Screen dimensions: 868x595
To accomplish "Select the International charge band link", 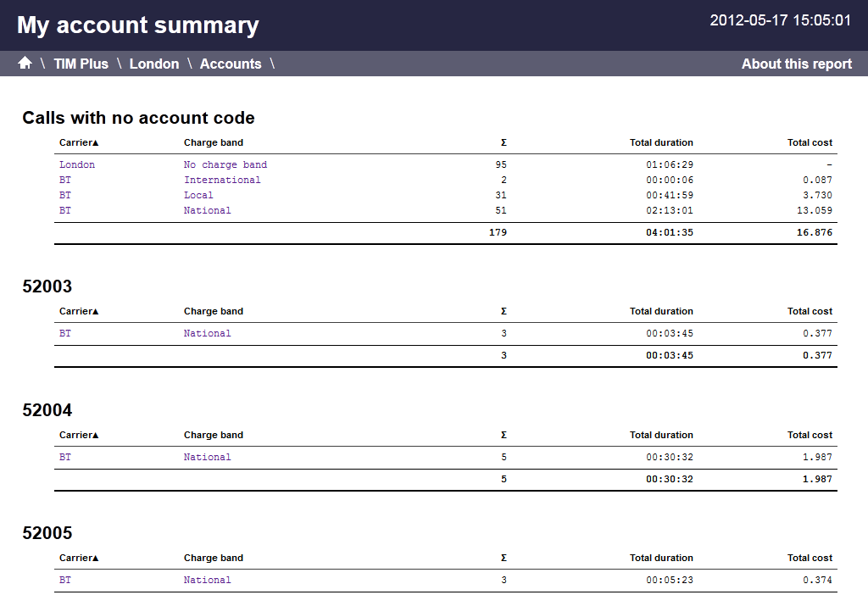I will pos(222,180).
